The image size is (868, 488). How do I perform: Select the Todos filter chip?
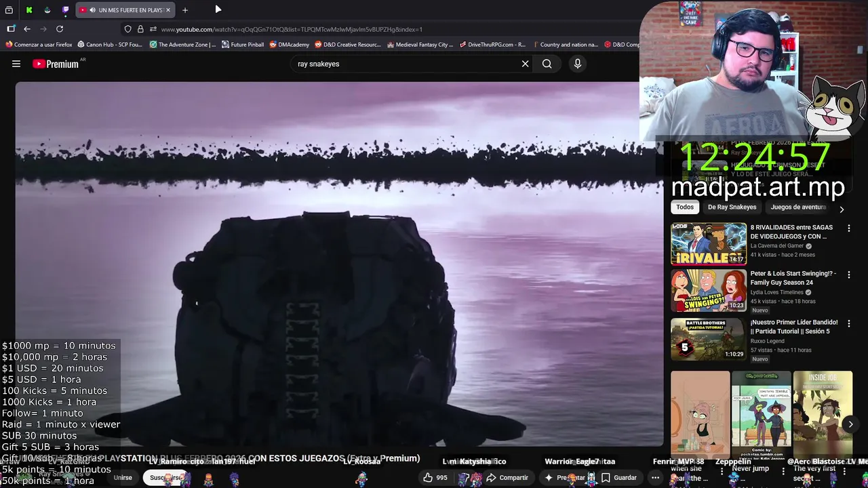click(x=685, y=207)
